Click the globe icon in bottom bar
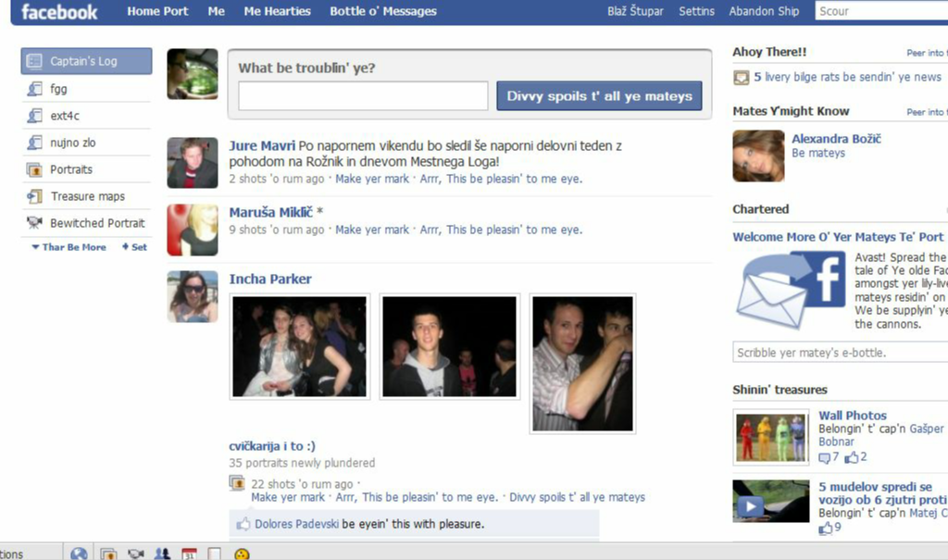Image resolution: width=948 pixels, height=560 pixels. tap(79, 554)
